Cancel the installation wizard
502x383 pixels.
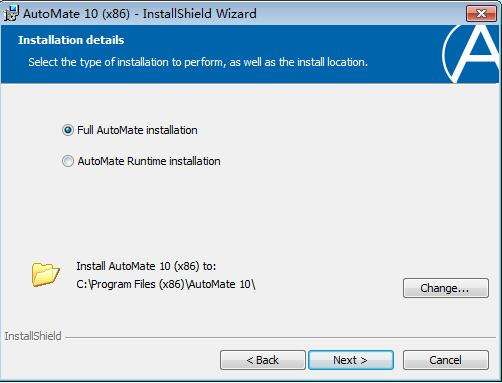(446, 360)
